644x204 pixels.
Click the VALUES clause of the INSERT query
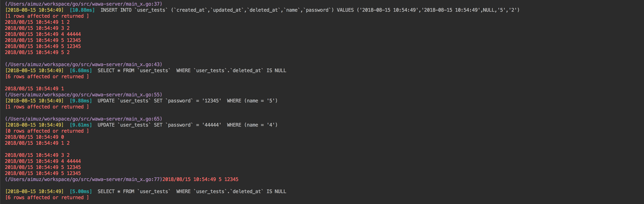pos(428,10)
